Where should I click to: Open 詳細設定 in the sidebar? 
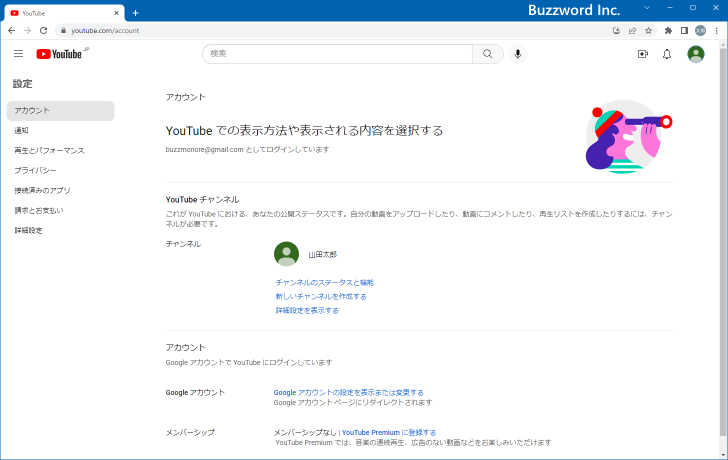pos(60,231)
